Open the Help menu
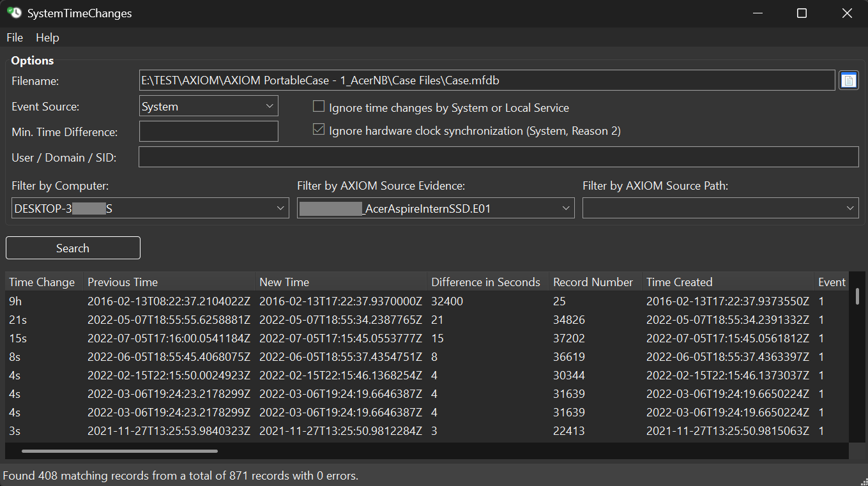868x486 pixels. click(x=47, y=38)
